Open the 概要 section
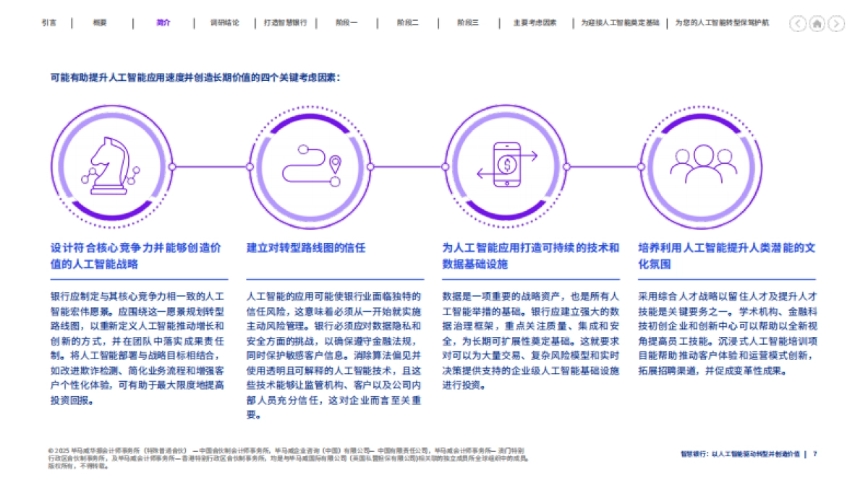 (x=101, y=22)
